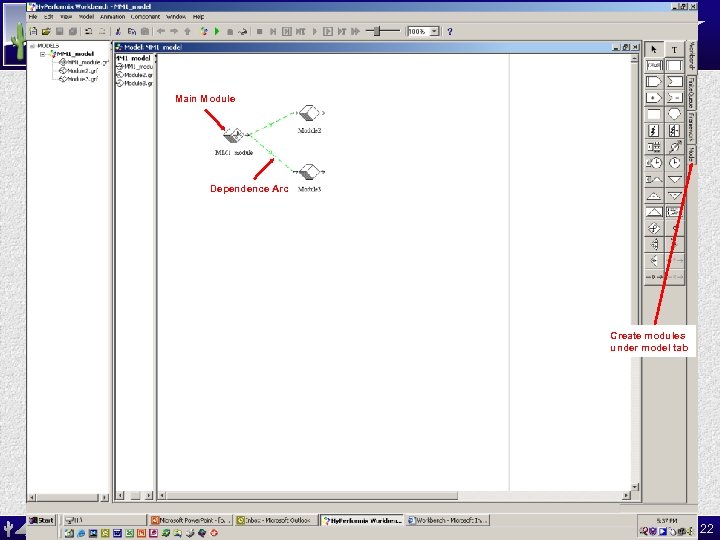
Task: Select the pointer arrow tool in palette
Action: 654,49
